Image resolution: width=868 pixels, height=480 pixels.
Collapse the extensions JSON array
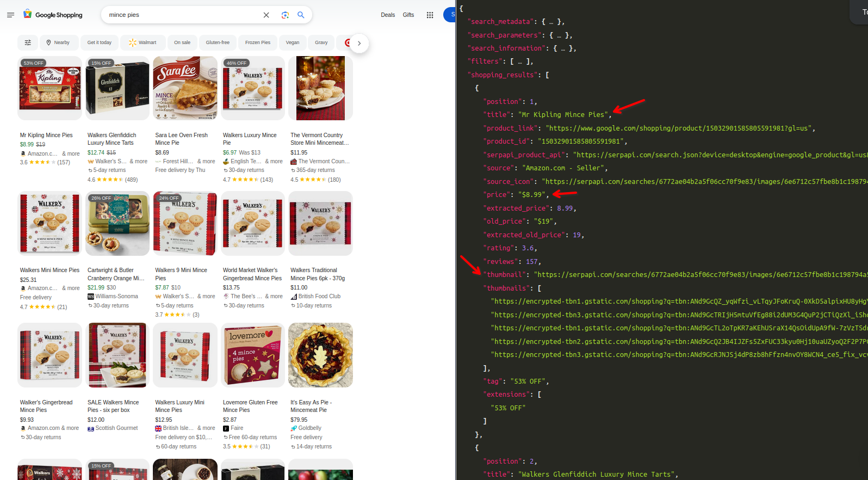coord(539,395)
